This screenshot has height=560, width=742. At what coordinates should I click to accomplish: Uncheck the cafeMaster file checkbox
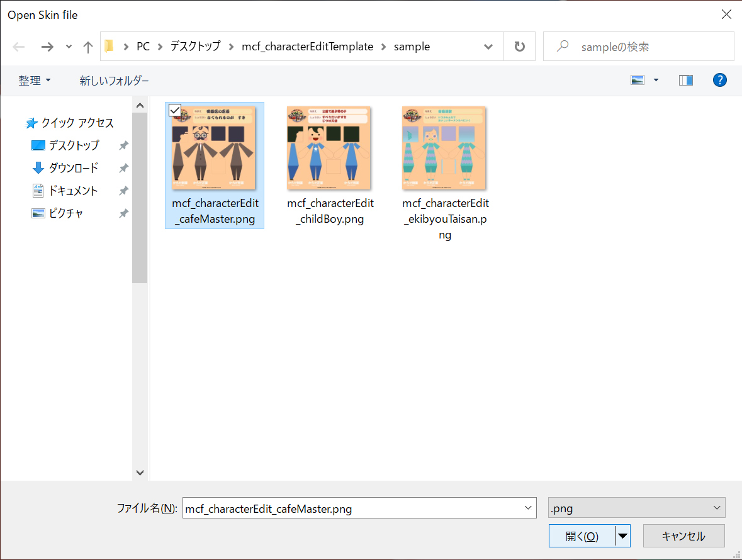174,110
